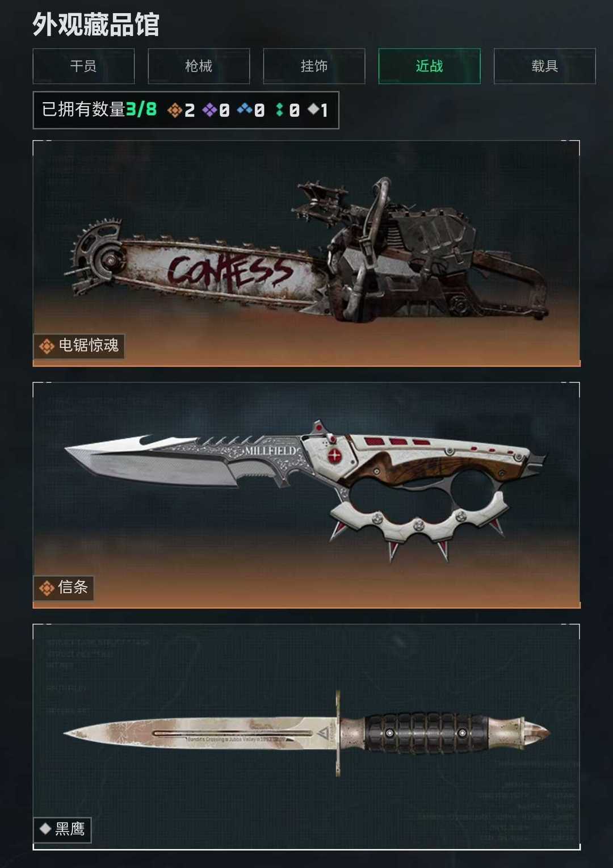Select the 挂饰 tab

[314, 66]
